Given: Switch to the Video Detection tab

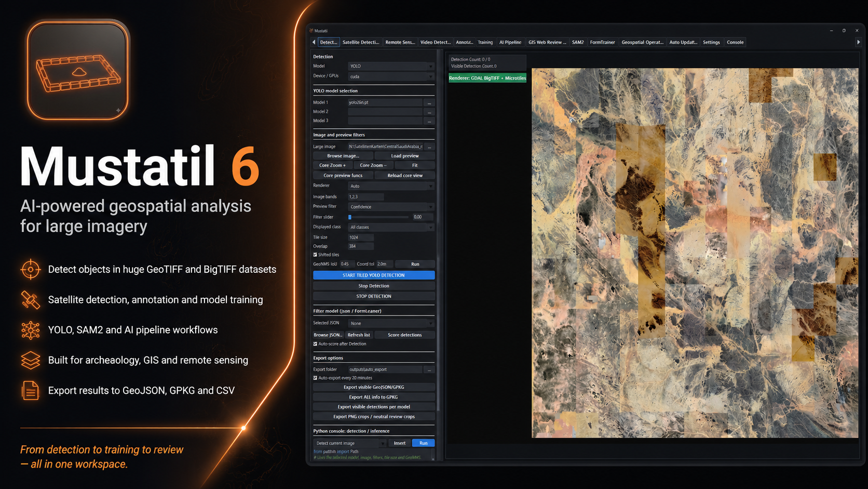Looking at the screenshot, I should point(436,42).
